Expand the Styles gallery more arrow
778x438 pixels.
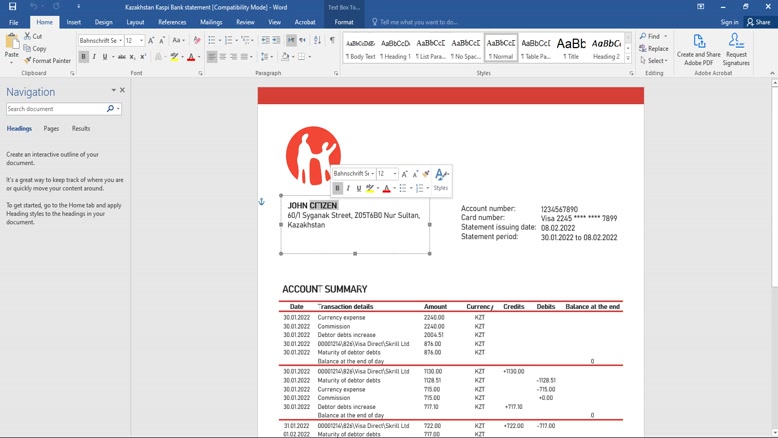pos(630,60)
